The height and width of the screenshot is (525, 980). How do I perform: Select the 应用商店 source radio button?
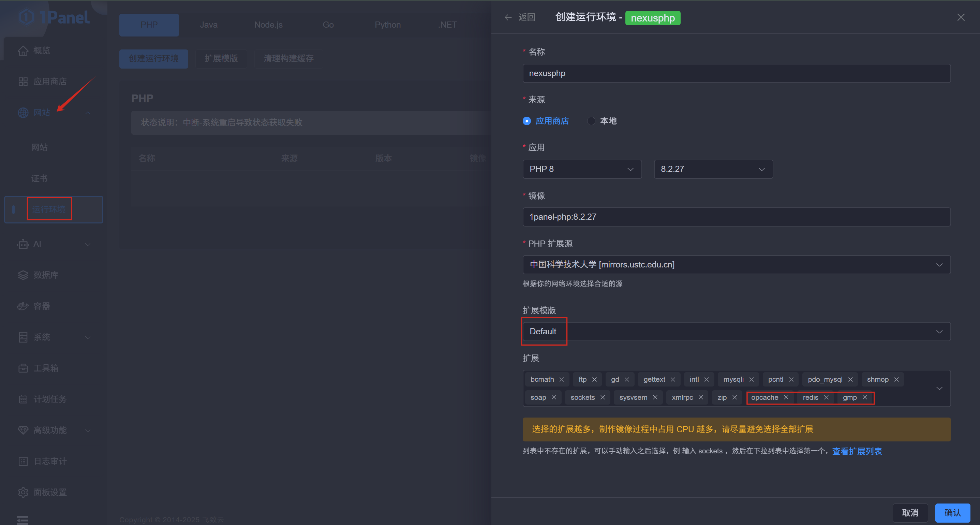(x=526, y=121)
